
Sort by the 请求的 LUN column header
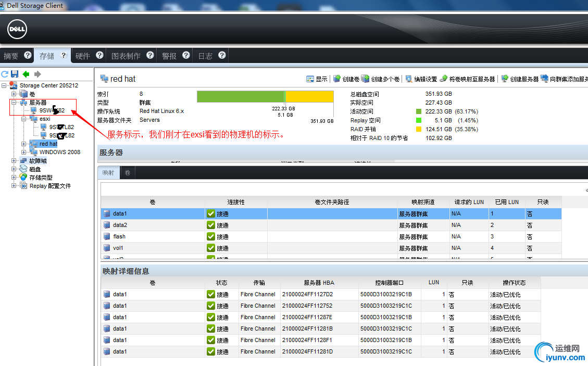coord(469,202)
